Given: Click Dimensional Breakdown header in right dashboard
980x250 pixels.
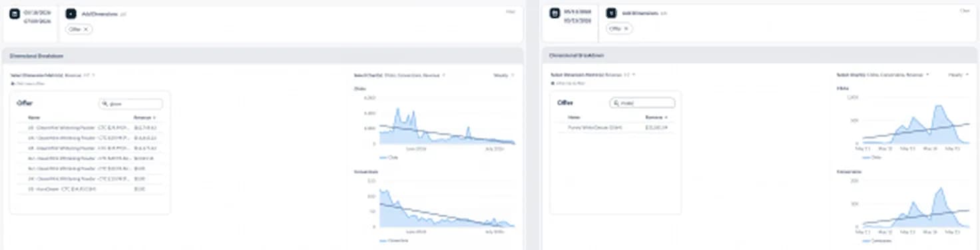Looking at the screenshot, I should 577,56.
